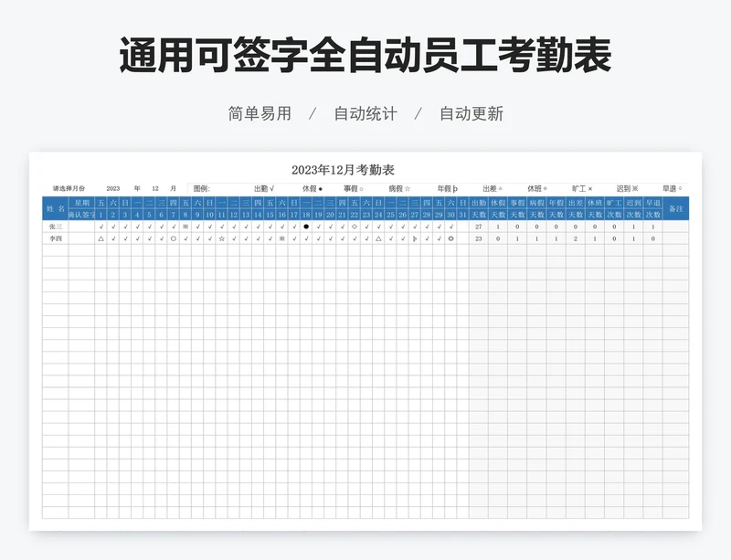Select the 确认签字 header cell
The height and width of the screenshot is (560, 731).
pyautogui.click(x=81, y=215)
